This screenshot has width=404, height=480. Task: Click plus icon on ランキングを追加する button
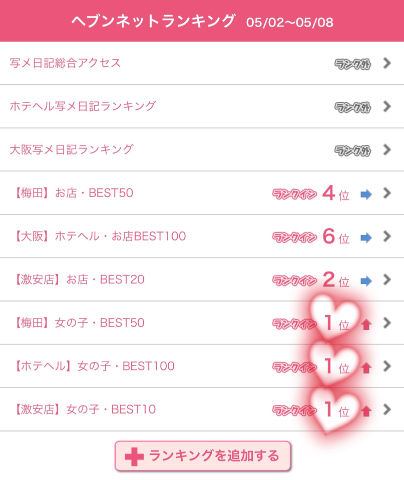pyautogui.click(x=134, y=456)
